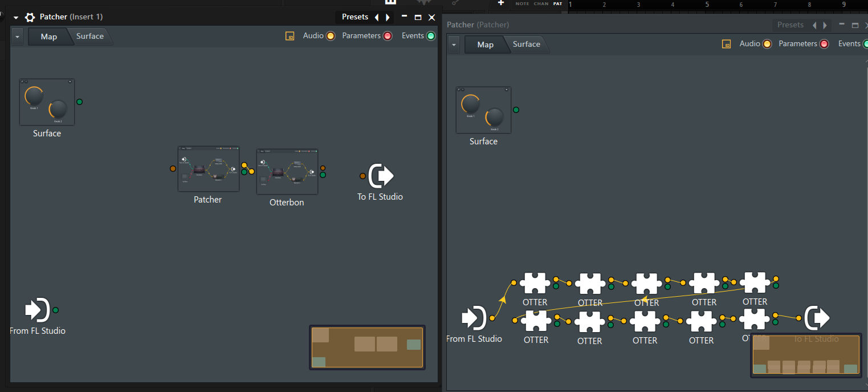Select previous preset in Patcher (Insert 1)
Image resolution: width=868 pixels, height=392 pixels.
pyautogui.click(x=376, y=18)
